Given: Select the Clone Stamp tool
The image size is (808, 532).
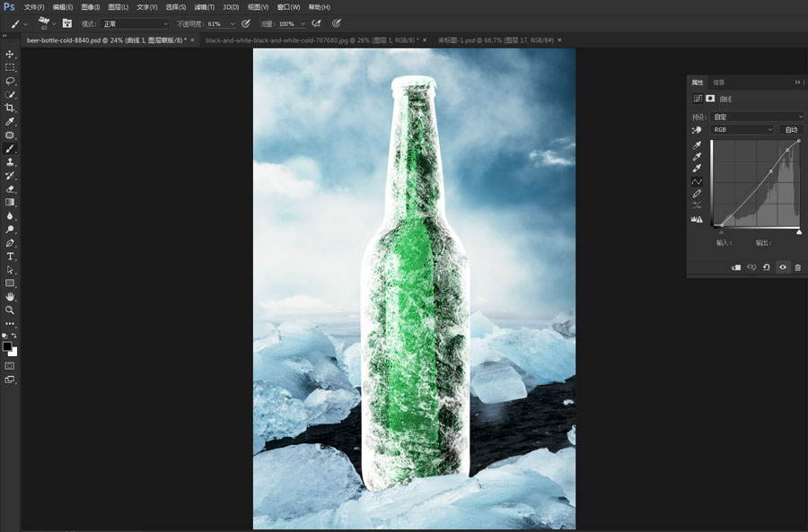Looking at the screenshot, I should point(11,161).
